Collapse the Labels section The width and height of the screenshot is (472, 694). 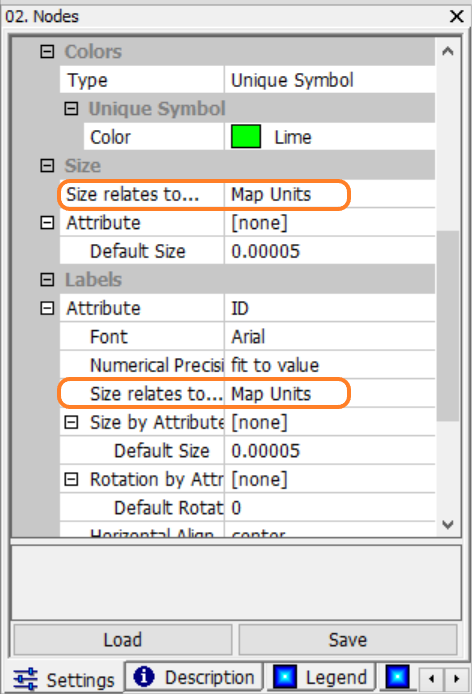(x=47, y=280)
